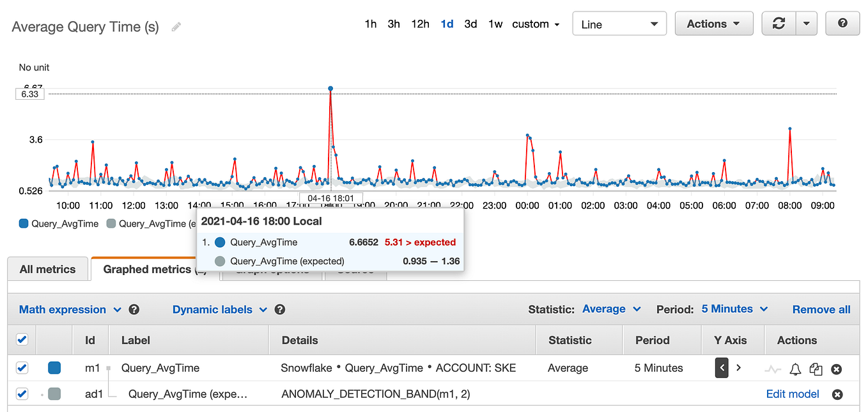Open Math expression help tooltip

[x=134, y=309]
